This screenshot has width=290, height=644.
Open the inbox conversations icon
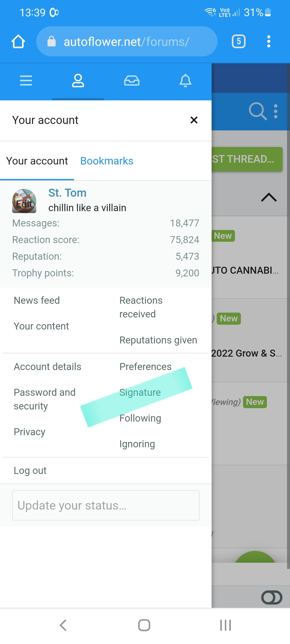pos(132,80)
